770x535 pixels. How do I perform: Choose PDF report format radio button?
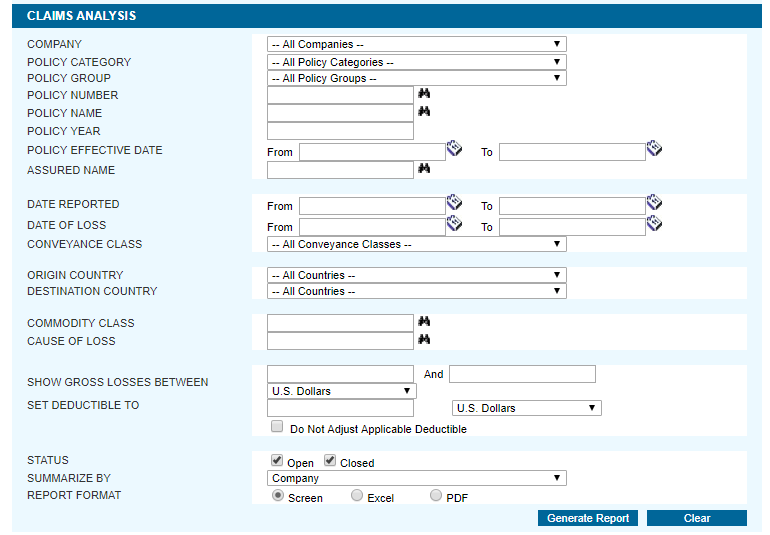[436, 496]
